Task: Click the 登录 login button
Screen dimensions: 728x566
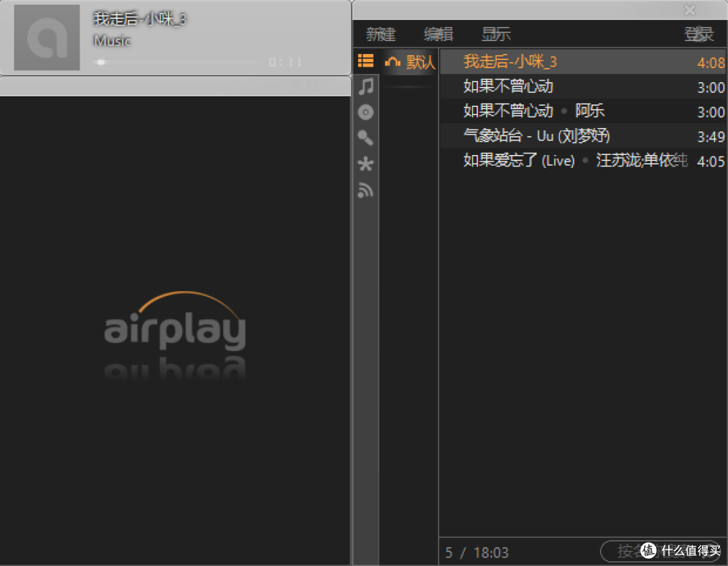Action: tap(699, 34)
